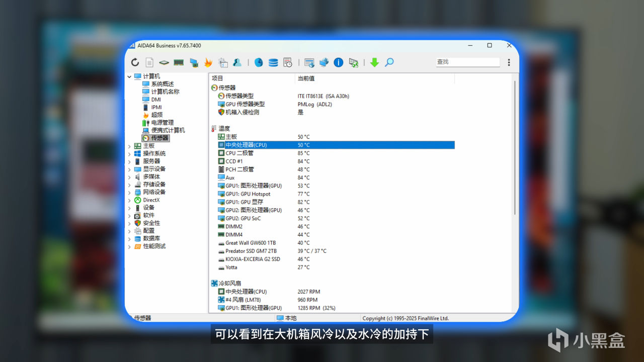Click the green memory module toolbar icon
Image resolution: width=644 pixels, height=362 pixels.
pyautogui.click(x=179, y=62)
